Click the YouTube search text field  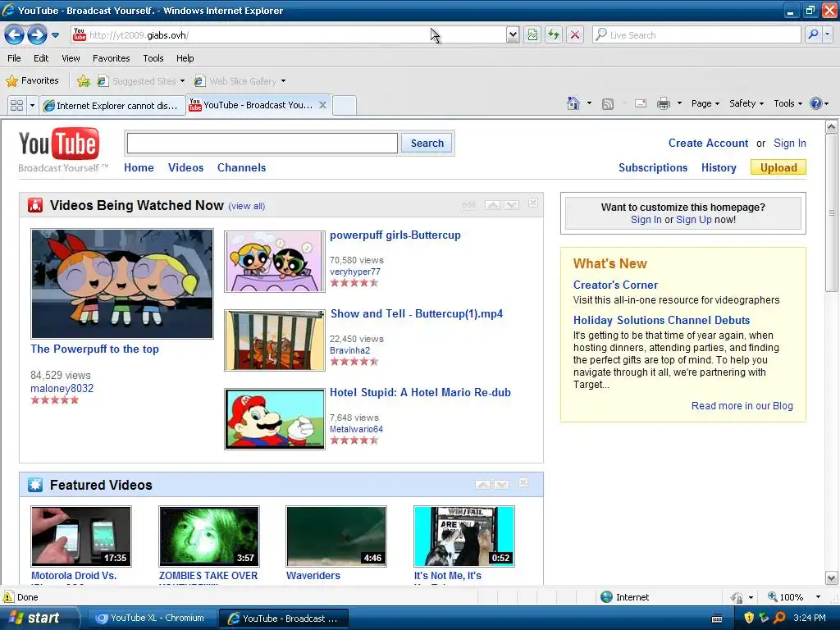(x=262, y=143)
